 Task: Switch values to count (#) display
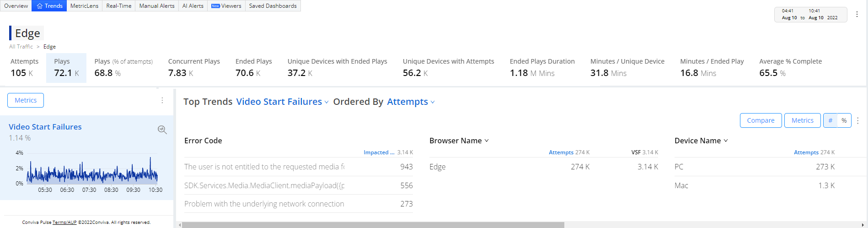[x=830, y=120]
